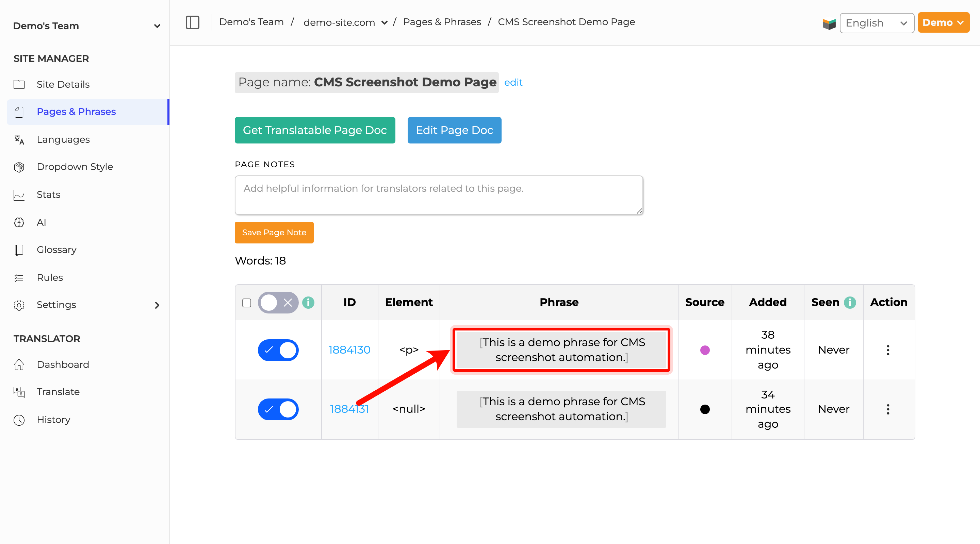Click the info icon beside bulk toggle
This screenshot has height=544, width=980.
pyautogui.click(x=308, y=303)
